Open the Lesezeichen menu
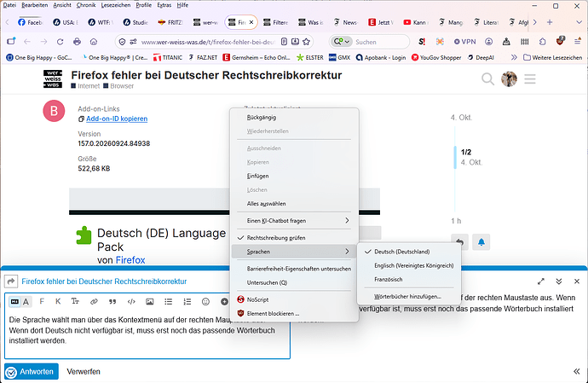Screen dimensions: 588x383 point(116,5)
